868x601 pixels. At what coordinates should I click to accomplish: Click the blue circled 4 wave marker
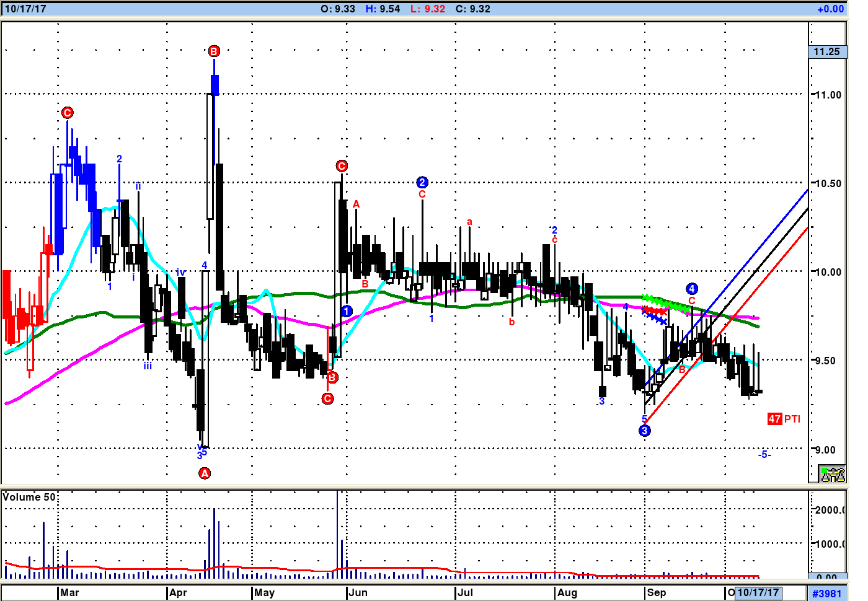coord(692,289)
